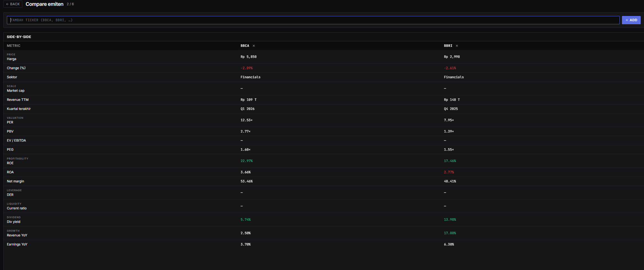Click the Market cap row label

tap(16, 91)
